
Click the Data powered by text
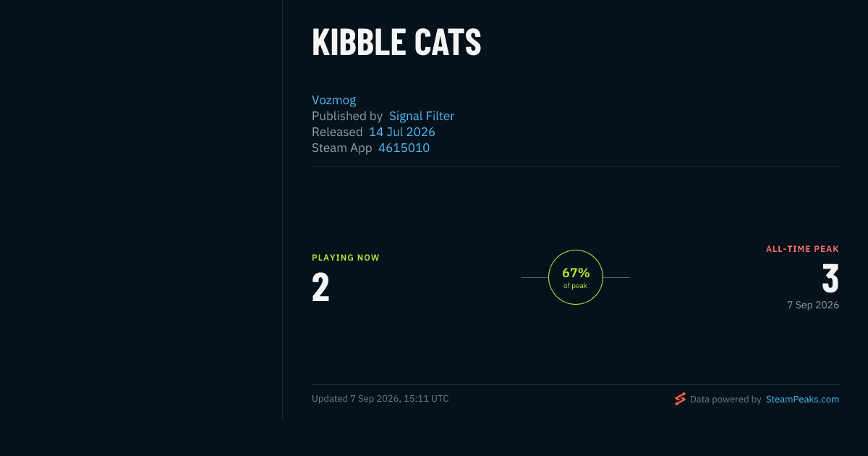coord(726,399)
